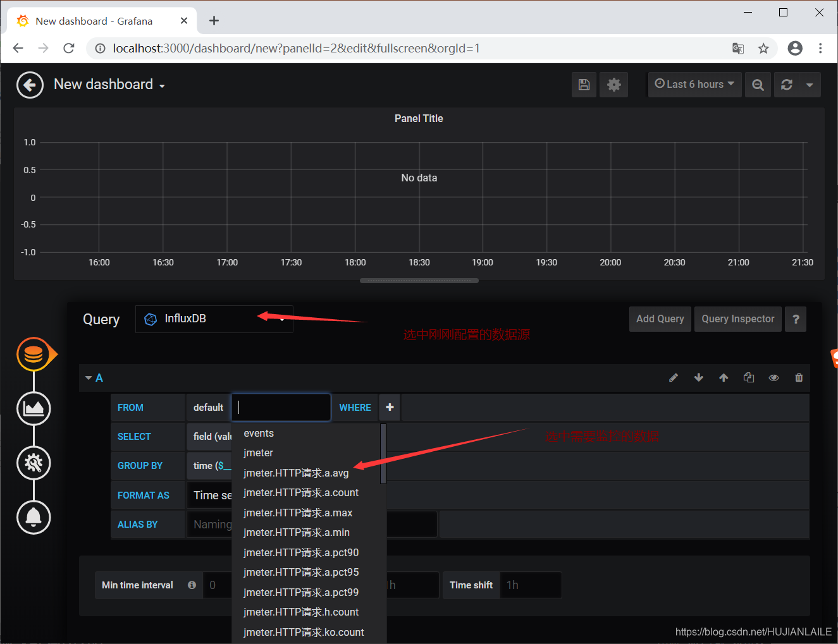
Task: Move query A up
Action: (x=724, y=378)
